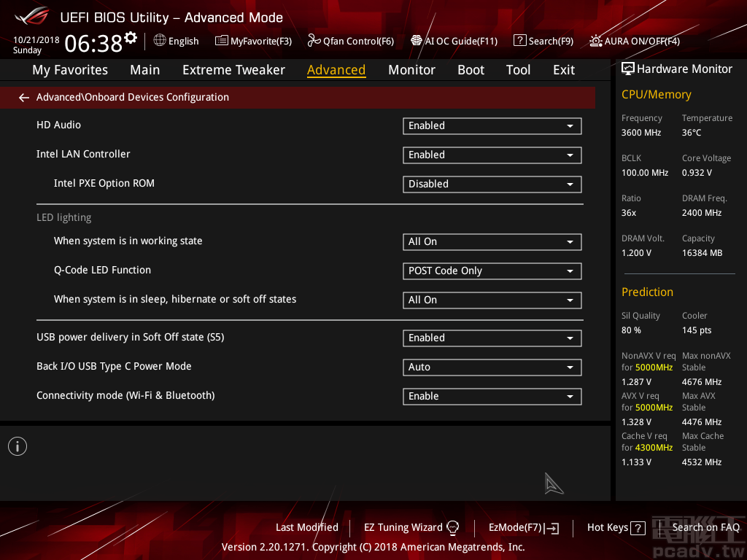
Task: Select the Intel PXE Option ROM label
Action: (x=104, y=183)
